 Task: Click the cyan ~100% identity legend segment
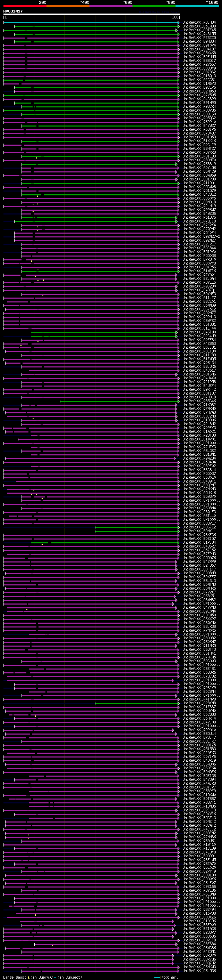(x=197, y=6)
